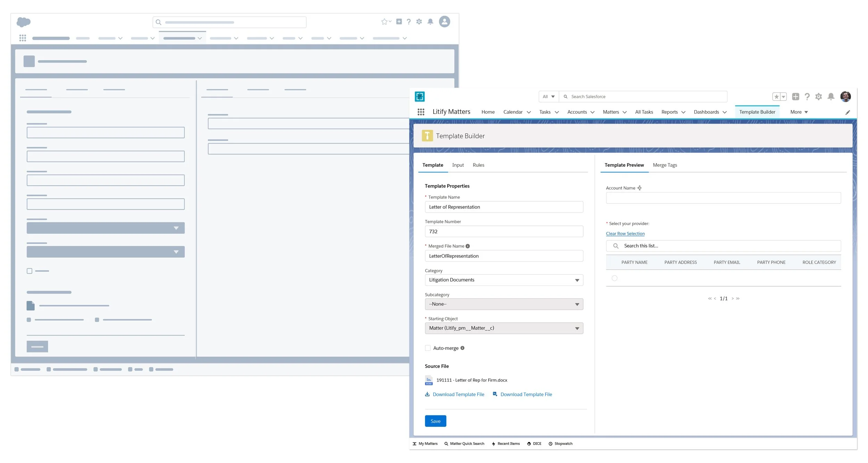The width and height of the screenshot is (868, 463).
Task: Show notifications bell in Litify header
Action: [831, 97]
